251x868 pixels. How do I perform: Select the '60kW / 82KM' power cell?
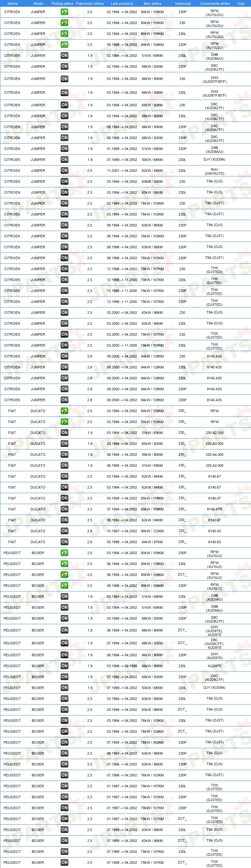(152, 444)
